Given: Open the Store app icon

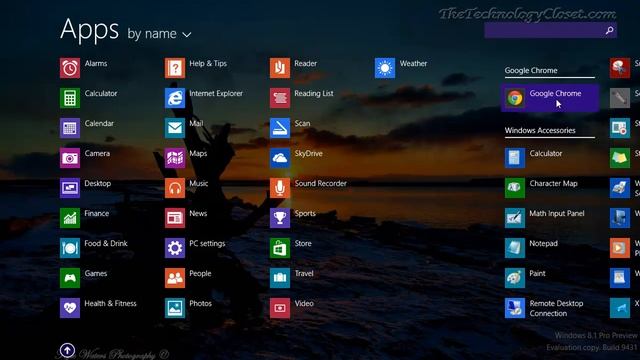Looking at the screenshot, I should tap(280, 248).
